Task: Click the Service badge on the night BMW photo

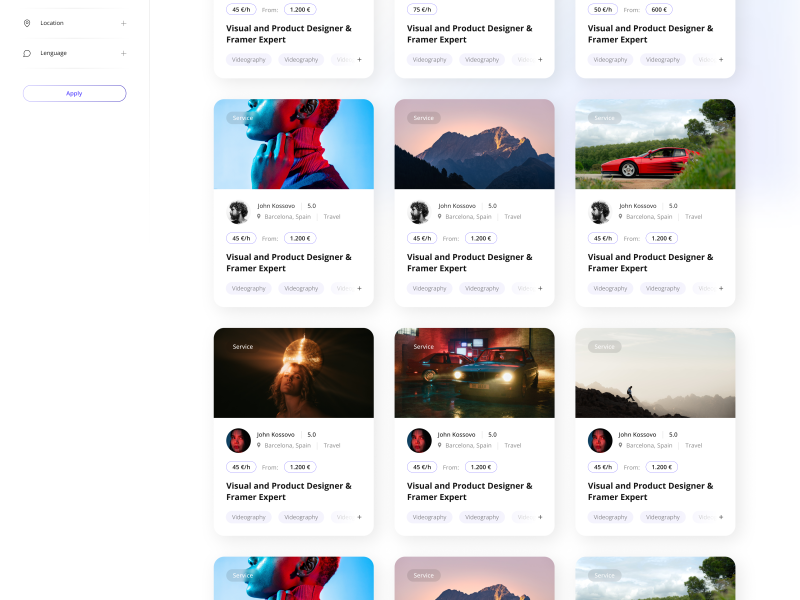Action: (x=423, y=346)
